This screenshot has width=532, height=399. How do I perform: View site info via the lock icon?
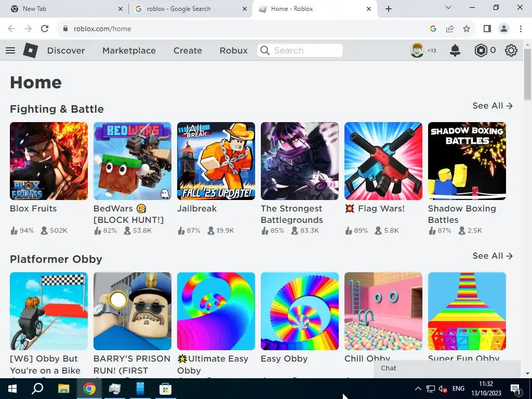[x=65, y=29]
